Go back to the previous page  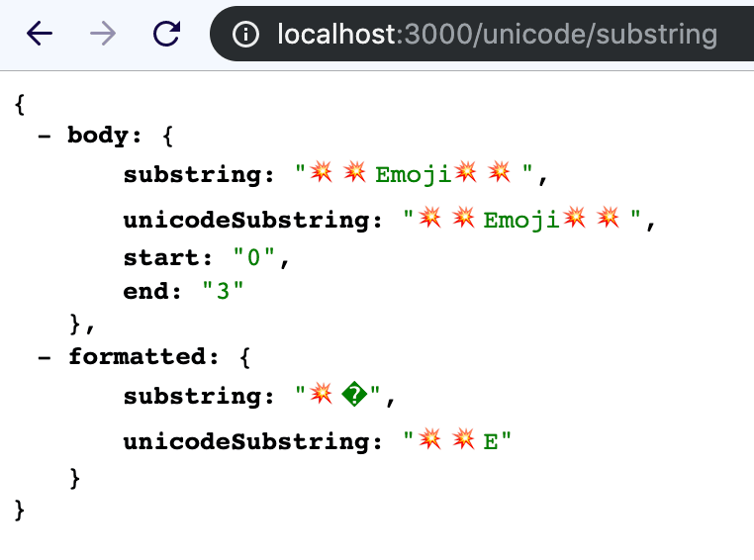[40, 34]
